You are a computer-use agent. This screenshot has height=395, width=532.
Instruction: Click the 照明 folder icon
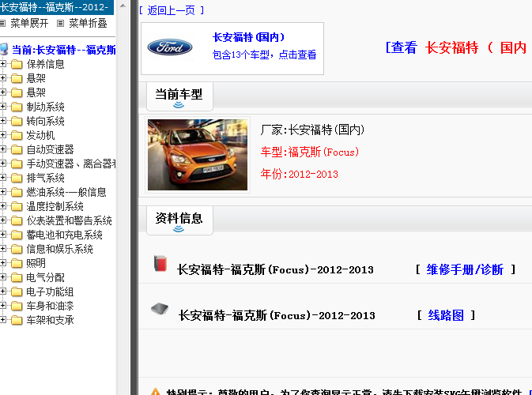coord(17,263)
